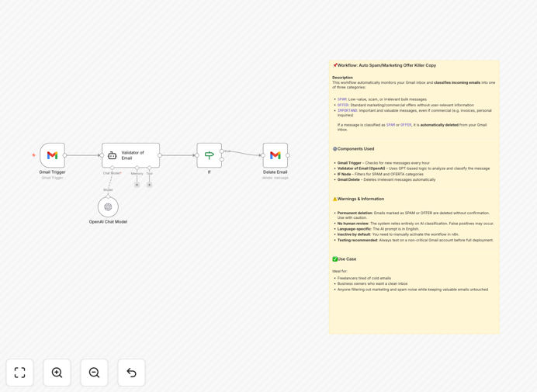Click the 'Inactive by default' warning bullet
This screenshot has height=392, width=537.
click(x=398, y=234)
